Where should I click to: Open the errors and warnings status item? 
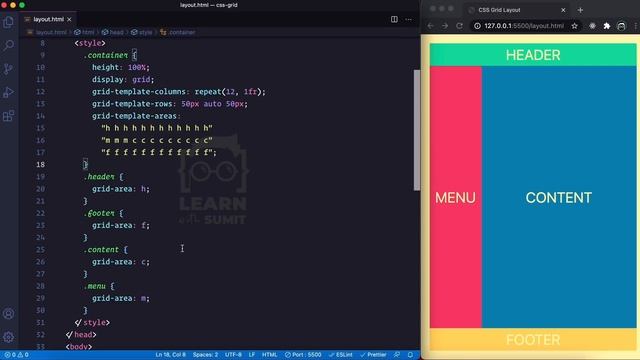click(x=16, y=355)
